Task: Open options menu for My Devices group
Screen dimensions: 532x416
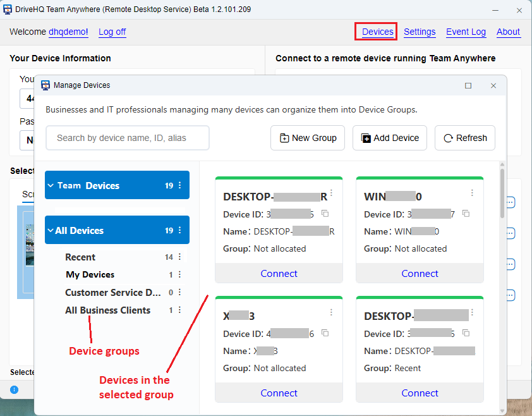Action: (179, 274)
